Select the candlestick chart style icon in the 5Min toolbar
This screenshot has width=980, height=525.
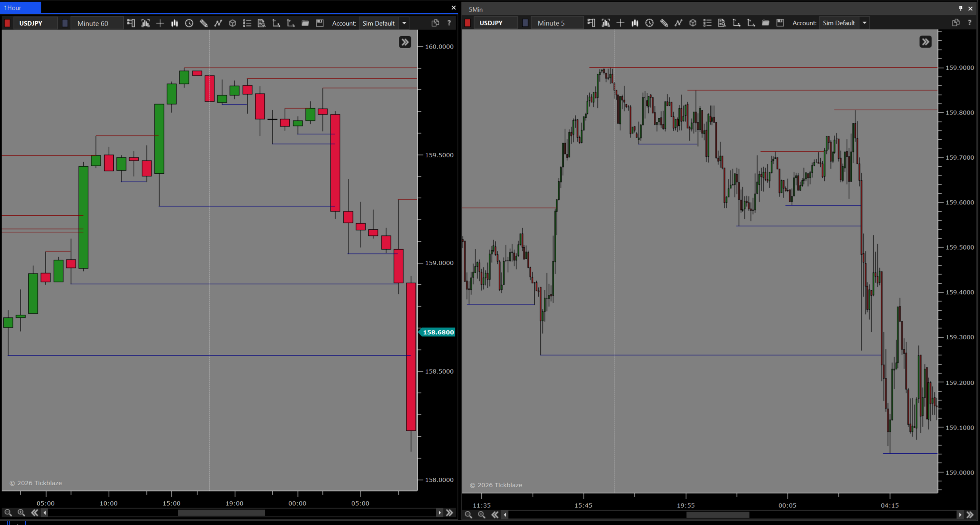click(635, 23)
